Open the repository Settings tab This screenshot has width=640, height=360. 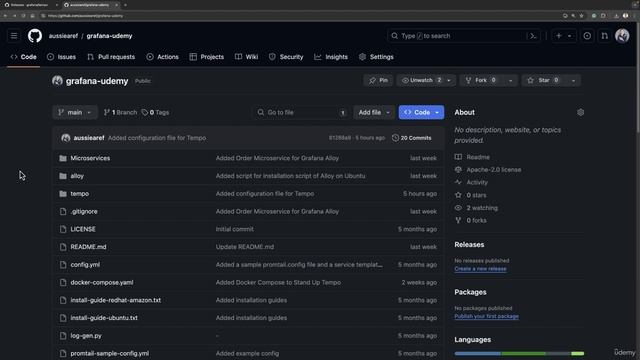click(x=376, y=57)
